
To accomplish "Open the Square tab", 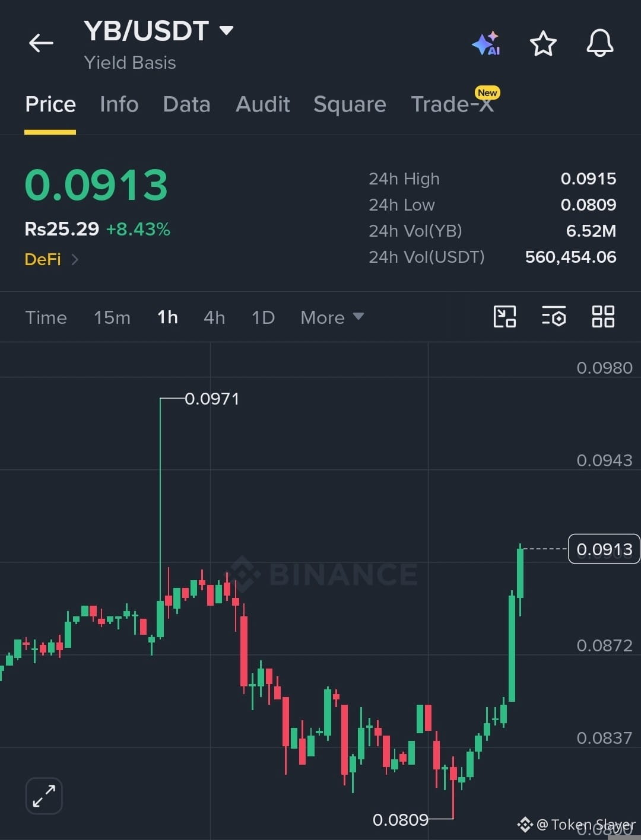I will click(x=350, y=104).
